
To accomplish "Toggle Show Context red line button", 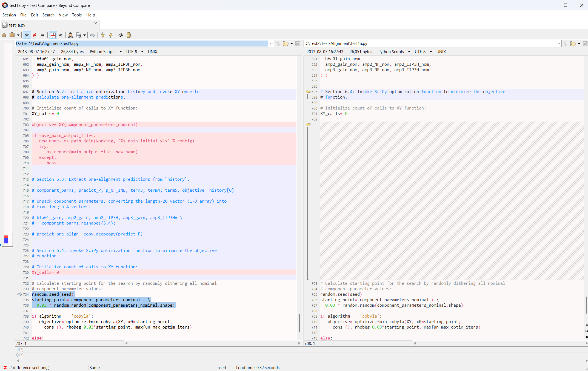I will (53, 35).
